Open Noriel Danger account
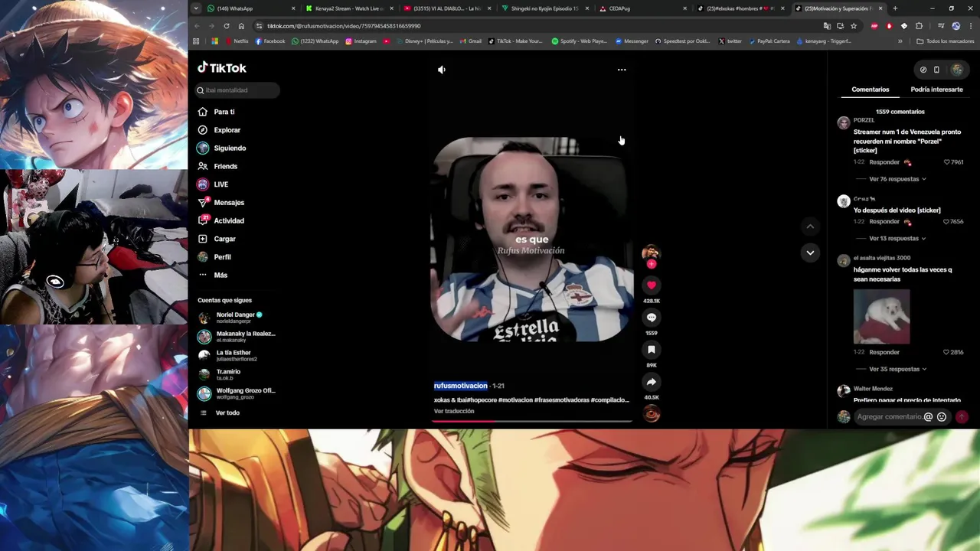Screen dimensions: 980x551 [237, 318]
